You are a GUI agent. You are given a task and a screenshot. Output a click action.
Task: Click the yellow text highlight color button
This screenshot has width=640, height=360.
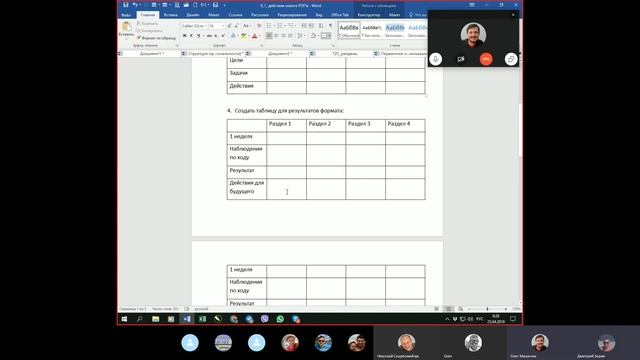coord(244,36)
